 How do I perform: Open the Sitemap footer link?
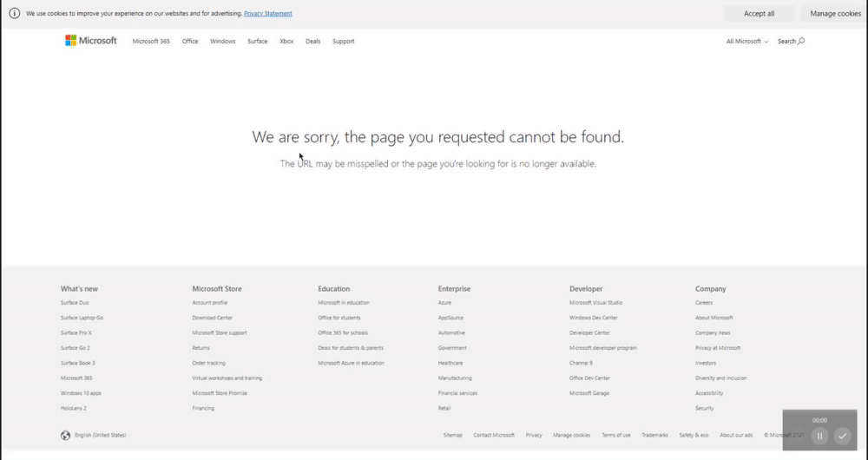(453, 435)
